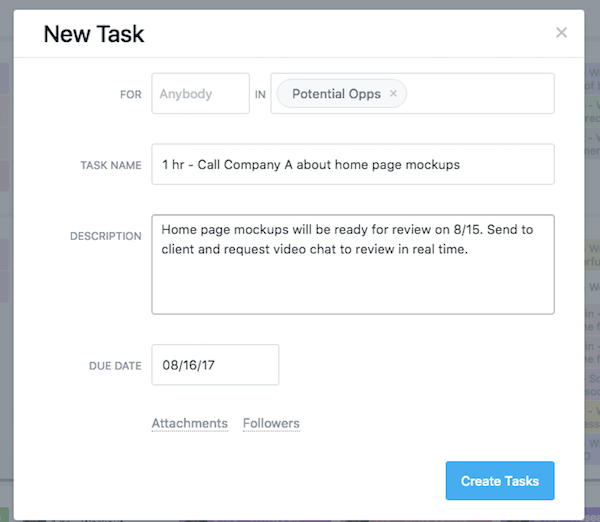Viewport: 600px width, 522px height.
Task: Close the New Task dialog
Action: pyautogui.click(x=561, y=33)
